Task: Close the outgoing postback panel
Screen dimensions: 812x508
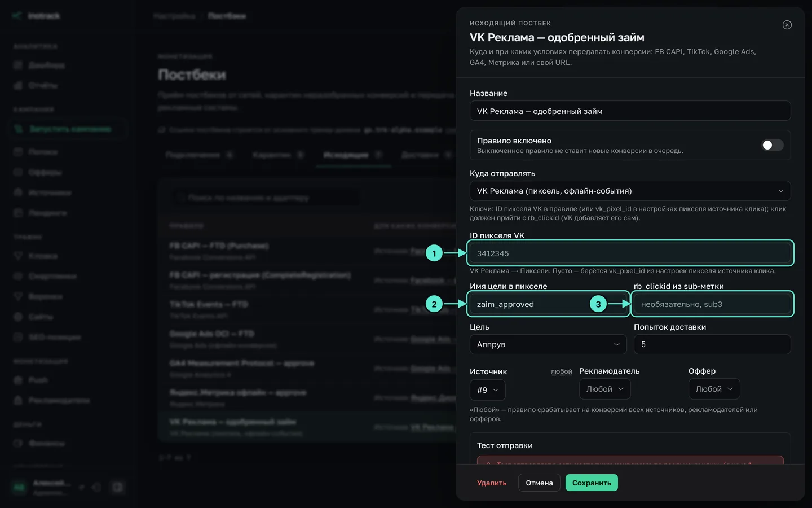Action: [787, 25]
